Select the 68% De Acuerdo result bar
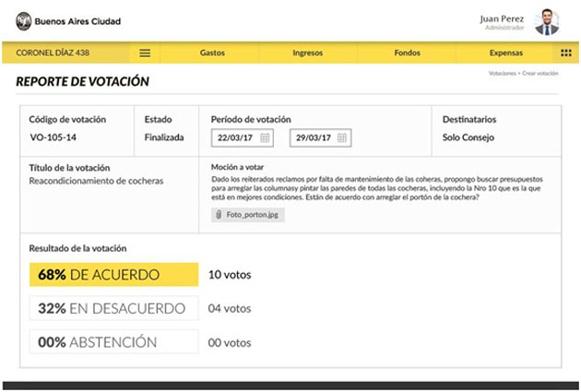The width and height of the screenshot is (581, 392). tap(113, 274)
